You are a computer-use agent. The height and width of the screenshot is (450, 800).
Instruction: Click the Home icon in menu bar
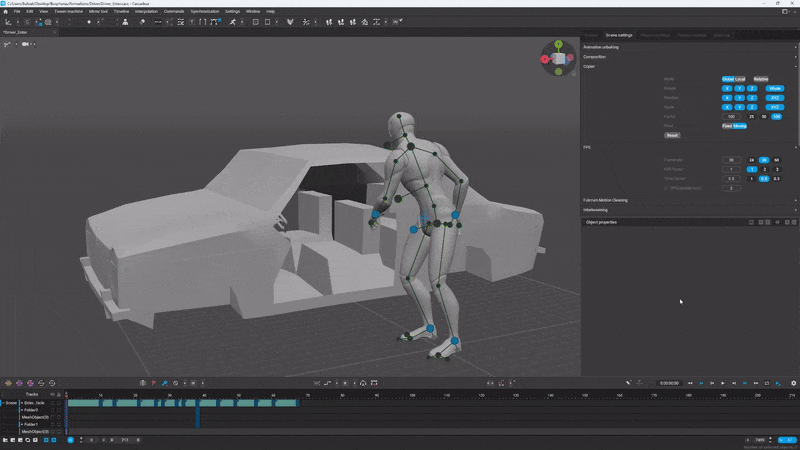6,11
